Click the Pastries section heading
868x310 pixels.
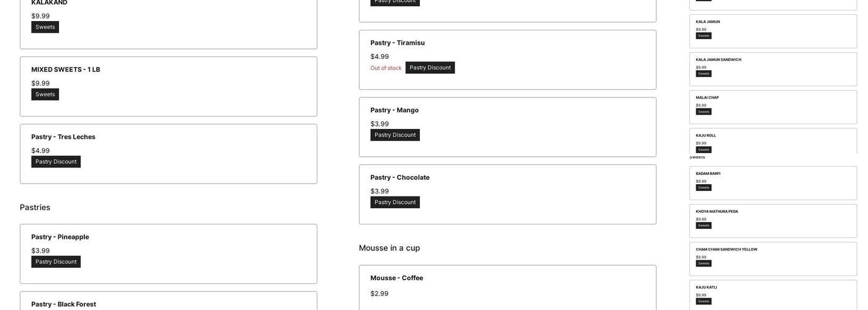[35, 208]
